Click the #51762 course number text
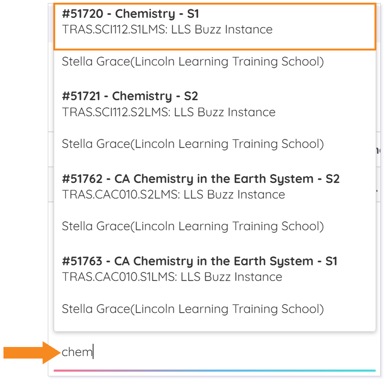The image size is (388, 384). click(82, 179)
